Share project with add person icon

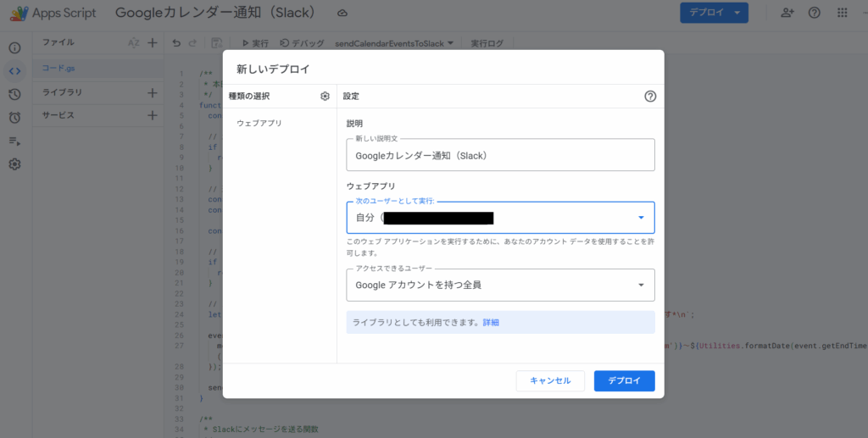(787, 13)
